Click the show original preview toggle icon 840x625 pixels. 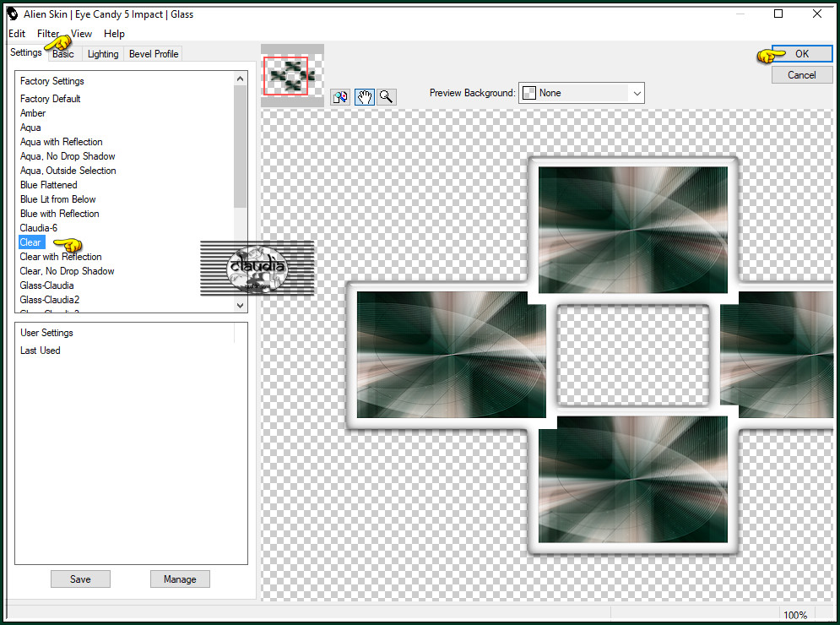pos(340,97)
